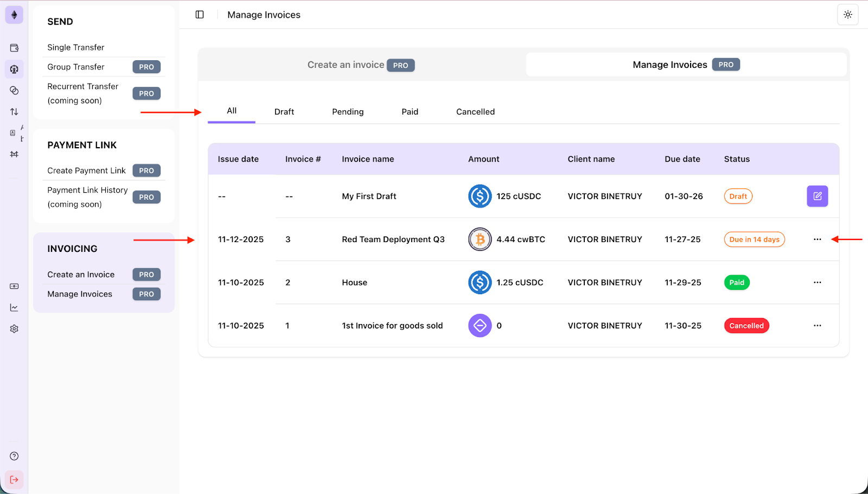Screen dimensions: 868x494
Task: Click the Ethereum logo icon in the sidebar
Action: coord(14,15)
